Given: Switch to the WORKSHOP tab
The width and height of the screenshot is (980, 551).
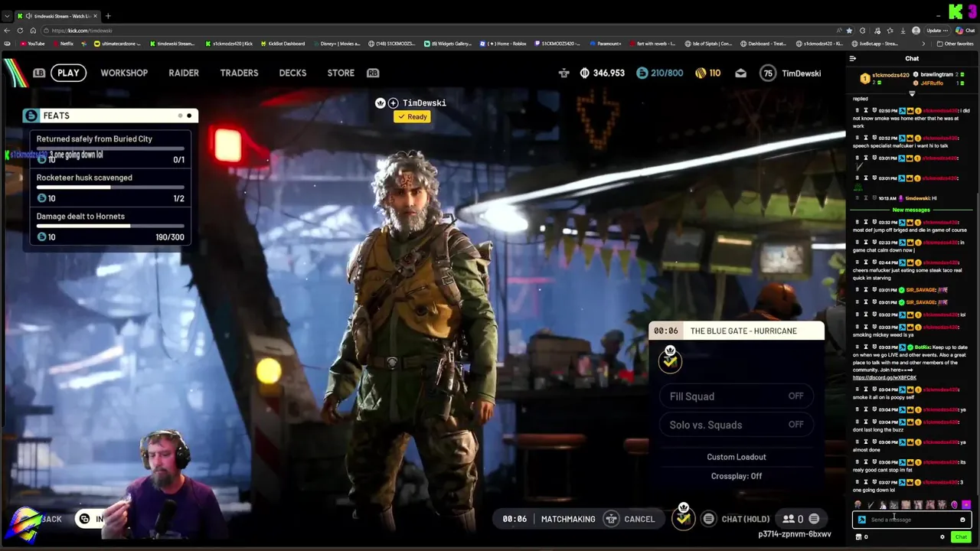Looking at the screenshot, I should pos(124,73).
